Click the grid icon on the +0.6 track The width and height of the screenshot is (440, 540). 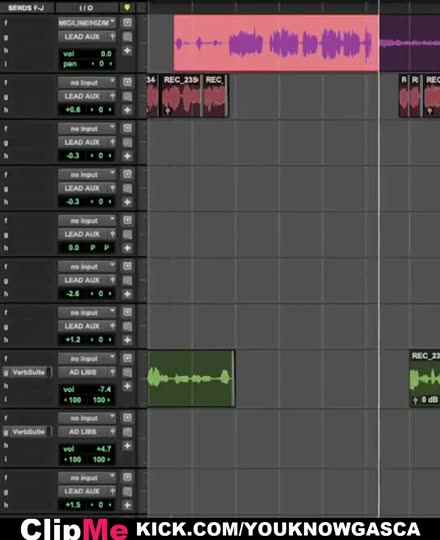click(127, 96)
